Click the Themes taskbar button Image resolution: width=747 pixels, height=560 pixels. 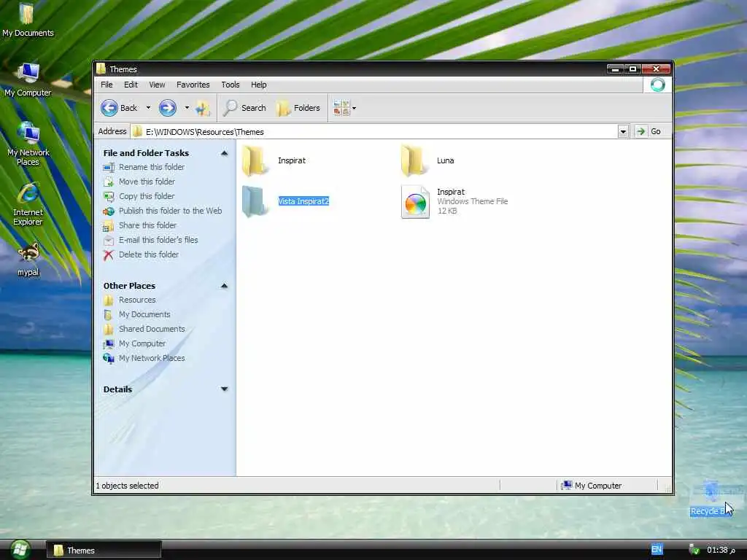click(104, 551)
